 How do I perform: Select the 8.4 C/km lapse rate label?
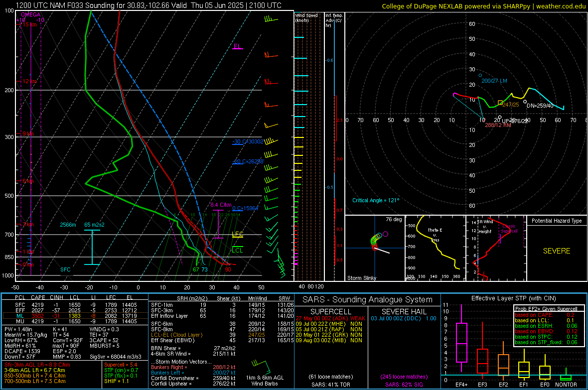[x=221, y=205]
